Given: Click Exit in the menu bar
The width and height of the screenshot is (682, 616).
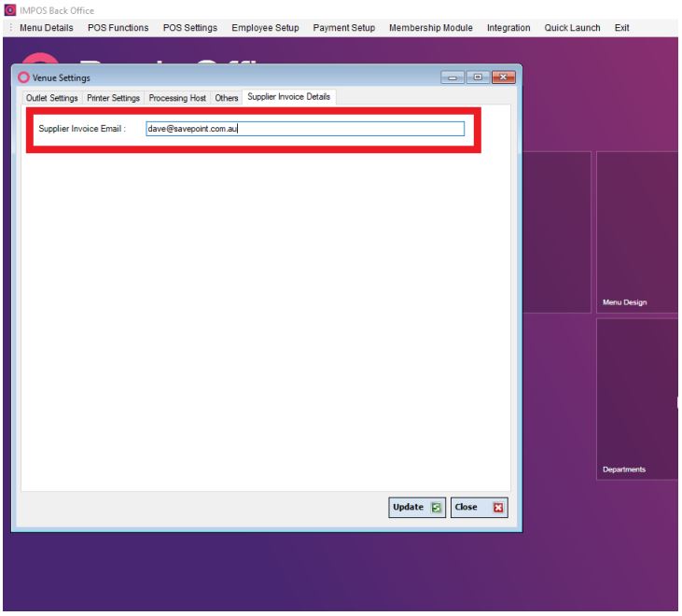Looking at the screenshot, I should pyautogui.click(x=621, y=28).
